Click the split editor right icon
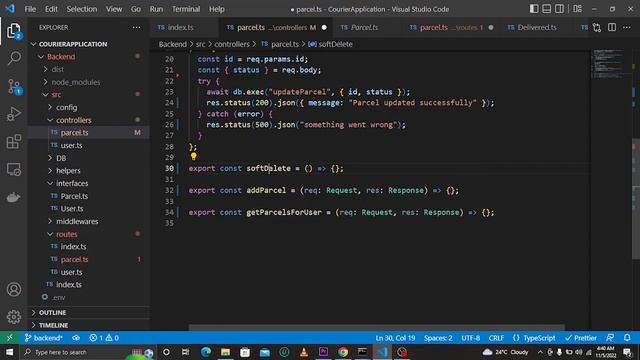 coord(612,27)
